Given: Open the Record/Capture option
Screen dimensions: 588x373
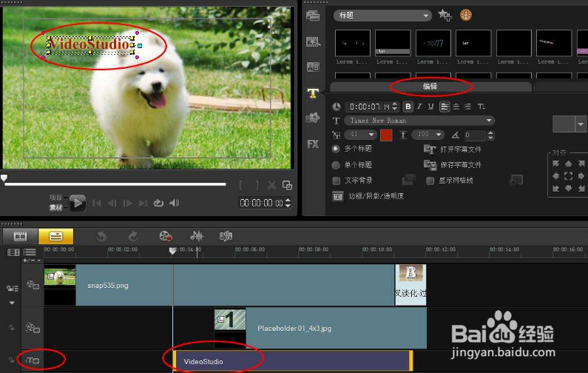Looking at the screenshot, I should tap(166, 236).
